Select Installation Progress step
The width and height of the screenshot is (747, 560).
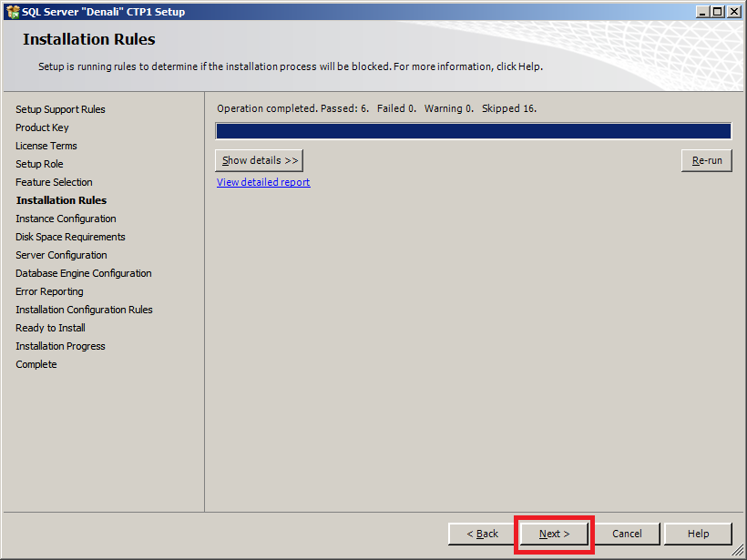60,346
